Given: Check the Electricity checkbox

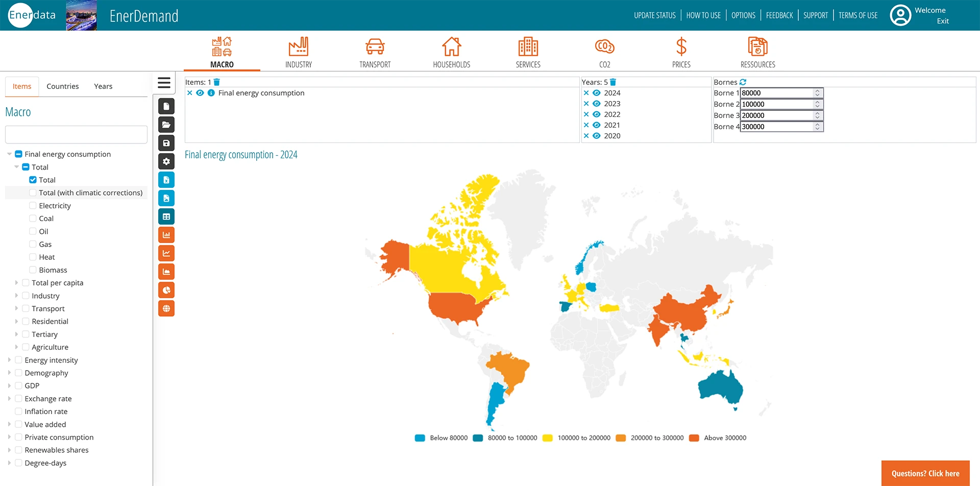Looking at the screenshot, I should click(x=33, y=206).
